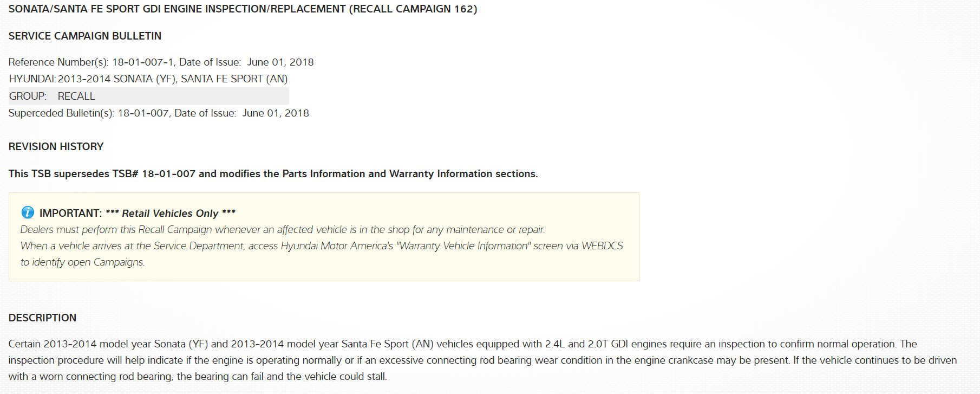The height and width of the screenshot is (394, 980).
Task: Click the 'to identify open Campaigns' line
Action: tap(82, 262)
